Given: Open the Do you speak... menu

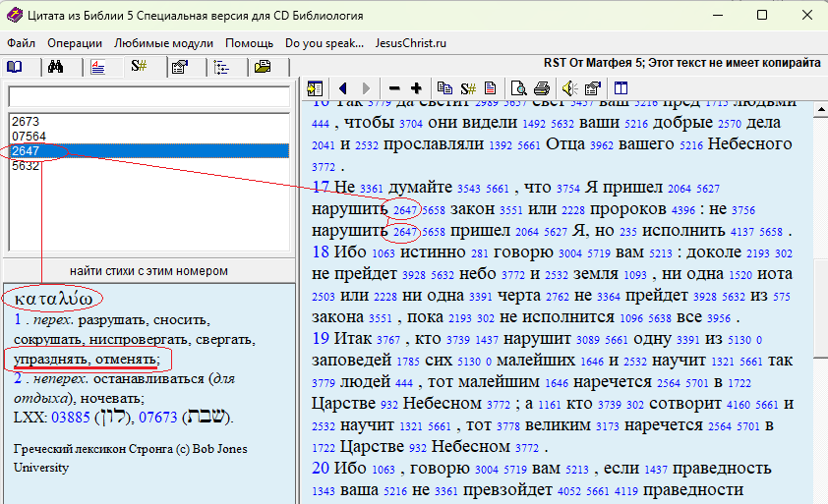Looking at the screenshot, I should [x=325, y=43].
